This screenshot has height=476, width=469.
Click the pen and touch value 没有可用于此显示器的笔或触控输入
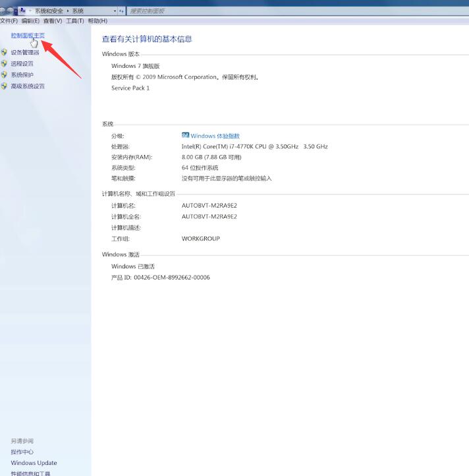pyautogui.click(x=227, y=179)
